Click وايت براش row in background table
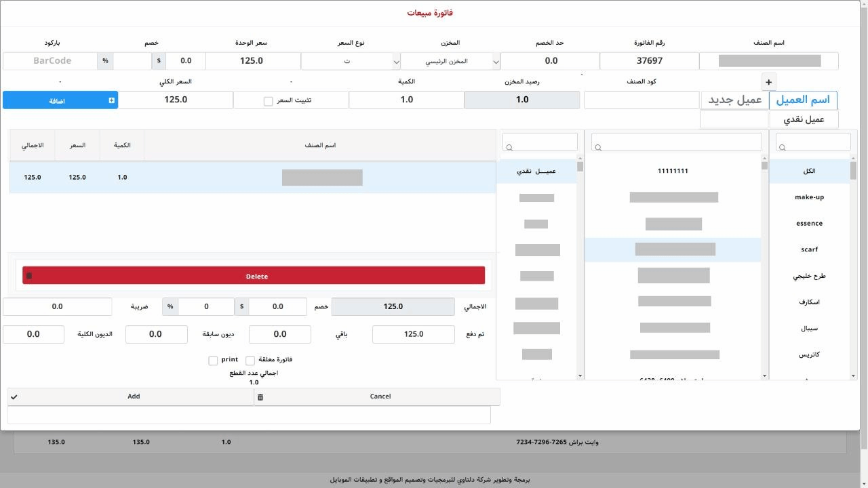Image resolution: width=868 pixels, height=488 pixels. pyautogui.click(x=430, y=442)
